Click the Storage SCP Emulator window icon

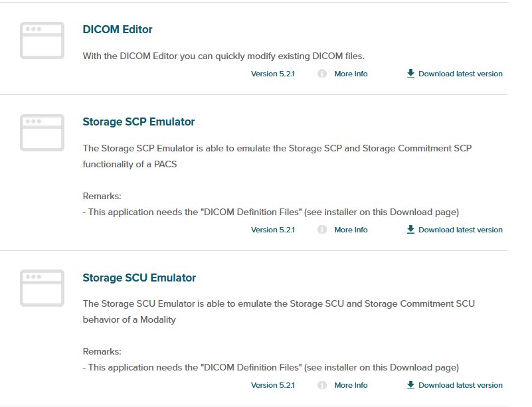click(43, 133)
